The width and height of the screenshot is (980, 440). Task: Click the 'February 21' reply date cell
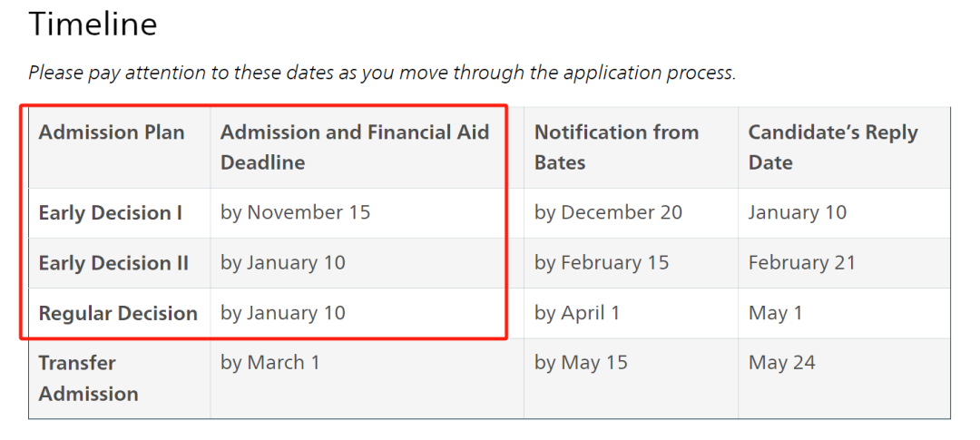802,262
